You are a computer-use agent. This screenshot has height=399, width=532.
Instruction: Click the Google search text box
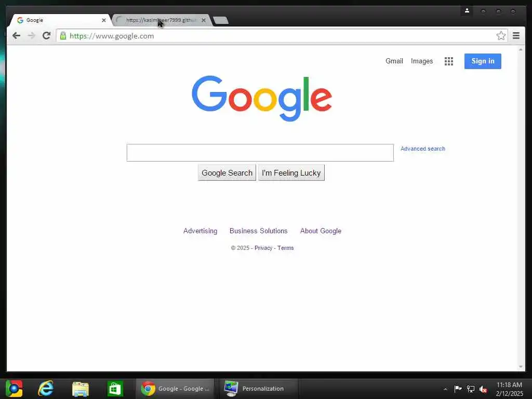point(260,153)
